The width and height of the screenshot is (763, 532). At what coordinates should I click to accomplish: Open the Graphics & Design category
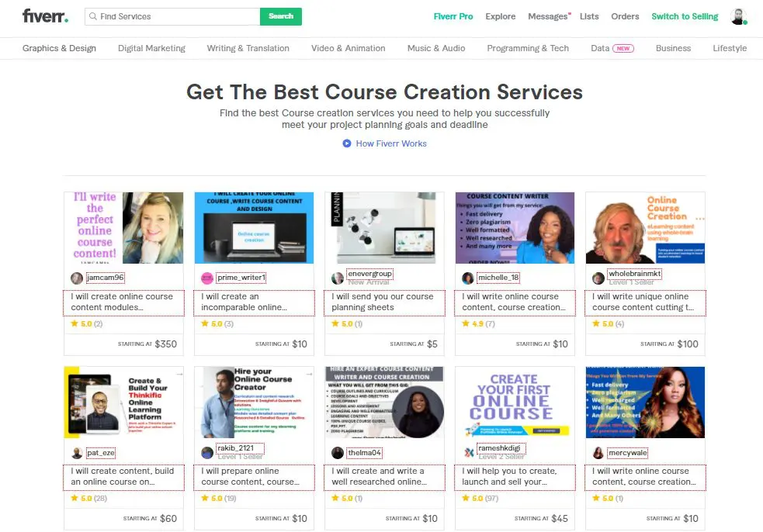coord(59,48)
